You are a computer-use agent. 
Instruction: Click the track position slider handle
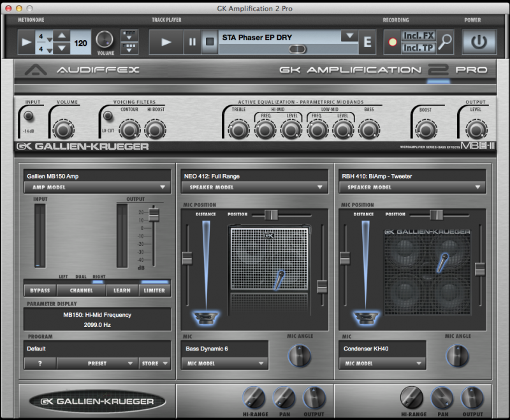coord(297,49)
